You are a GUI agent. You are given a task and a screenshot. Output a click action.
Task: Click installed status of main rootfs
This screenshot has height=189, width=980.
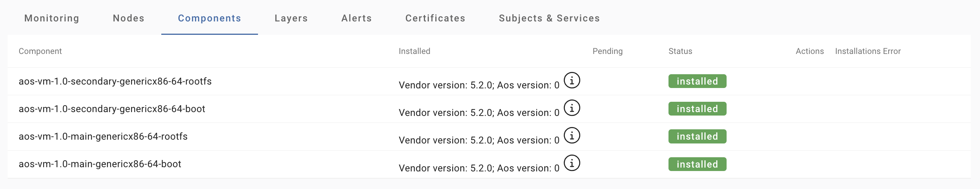(697, 136)
